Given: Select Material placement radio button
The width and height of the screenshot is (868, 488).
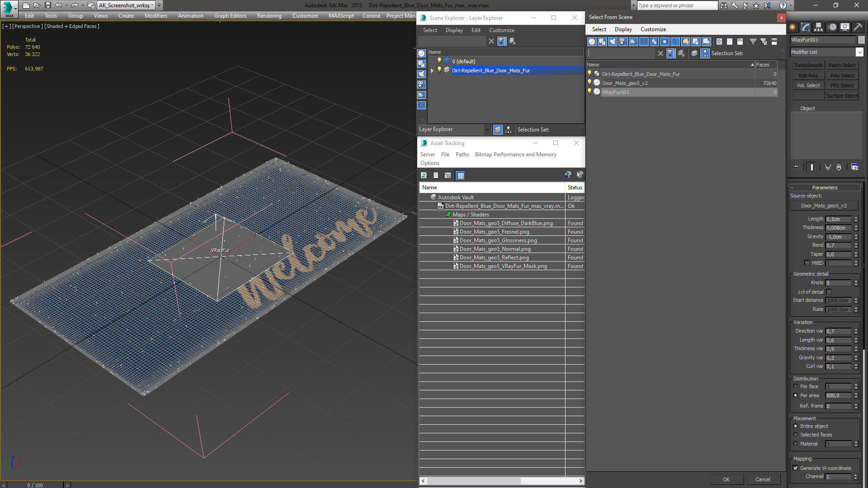Looking at the screenshot, I should tap(796, 444).
